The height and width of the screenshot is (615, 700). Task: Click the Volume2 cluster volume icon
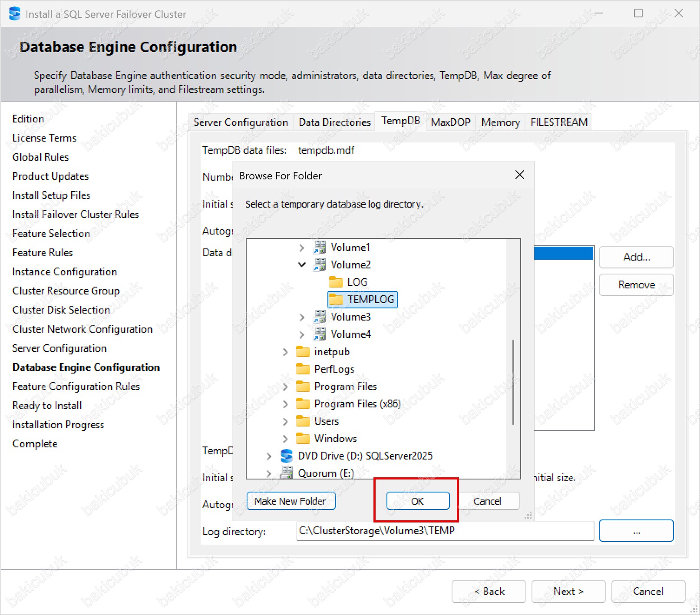(x=320, y=265)
